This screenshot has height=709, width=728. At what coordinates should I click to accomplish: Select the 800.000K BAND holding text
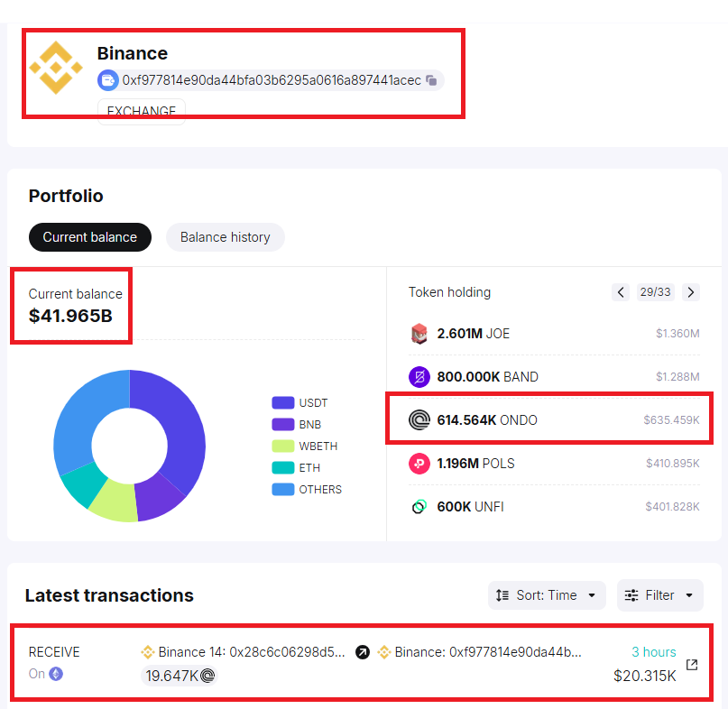pos(487,376)
